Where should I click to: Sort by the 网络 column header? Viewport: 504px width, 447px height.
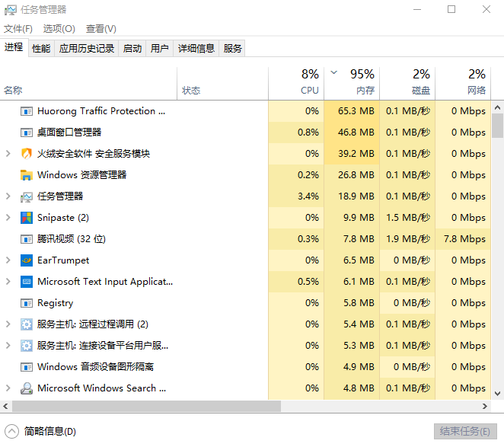tap(463, 84)
